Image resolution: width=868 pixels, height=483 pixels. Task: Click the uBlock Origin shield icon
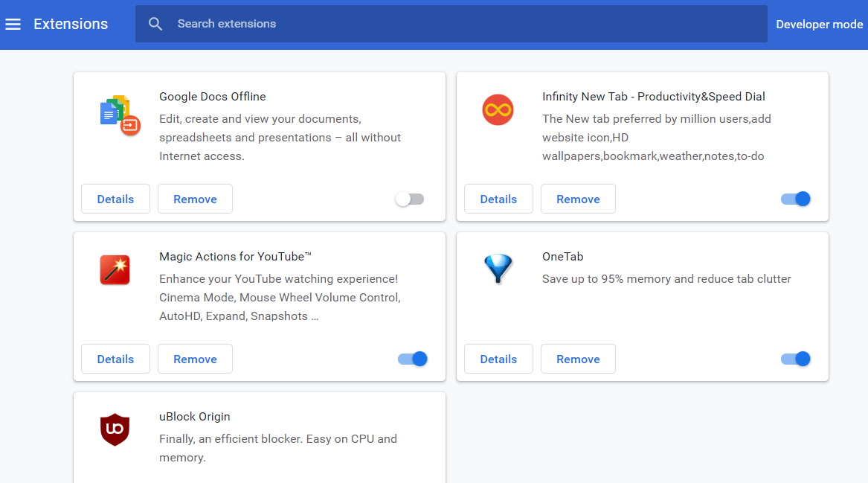tap(115, 429)
